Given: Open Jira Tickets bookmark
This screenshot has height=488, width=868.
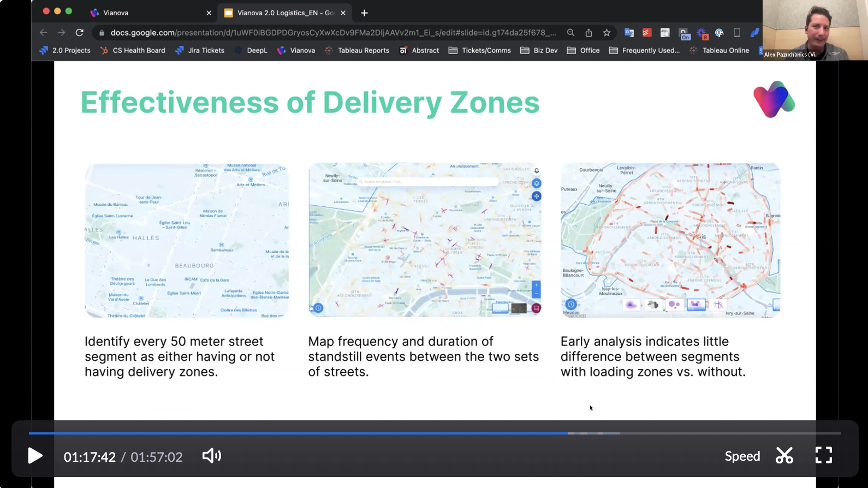Looking at the screenshot, I should point(200,50).
